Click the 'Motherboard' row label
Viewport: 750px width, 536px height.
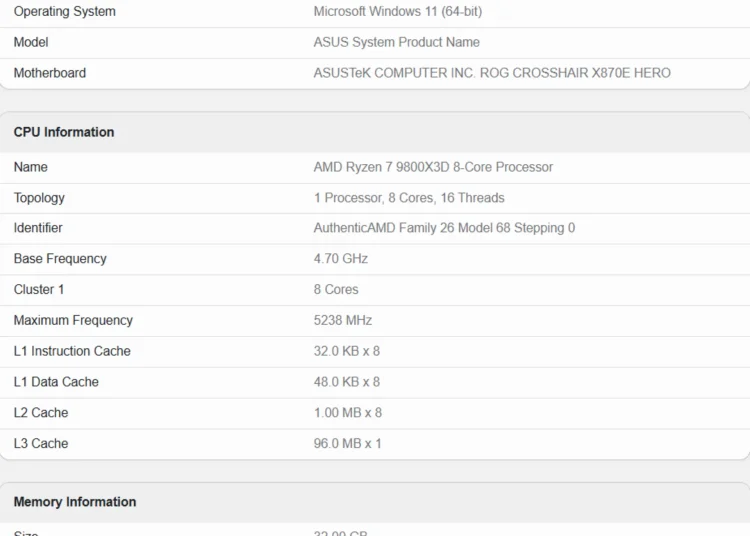pos(50,73)
